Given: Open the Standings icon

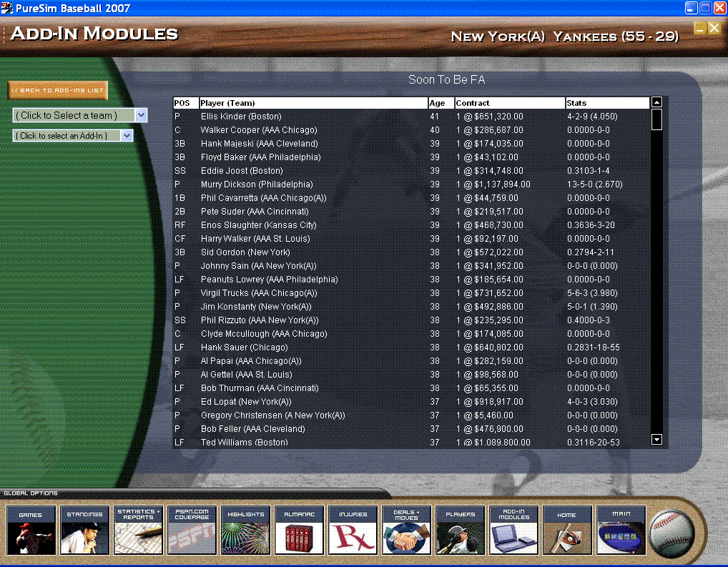Looking at the screenshot, I should 85,531.
